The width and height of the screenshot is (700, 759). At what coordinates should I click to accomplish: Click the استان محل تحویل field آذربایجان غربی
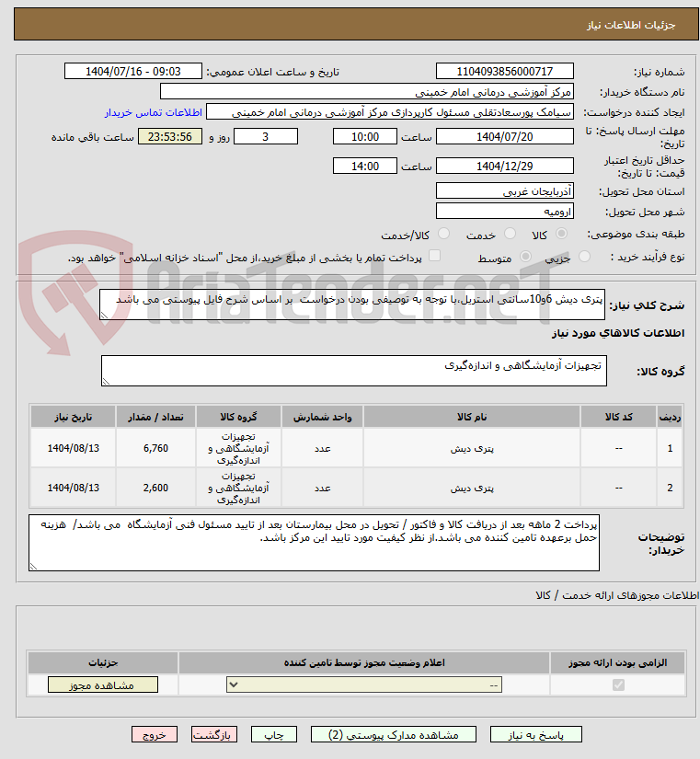pyautogui.click(x=504, y=190)
